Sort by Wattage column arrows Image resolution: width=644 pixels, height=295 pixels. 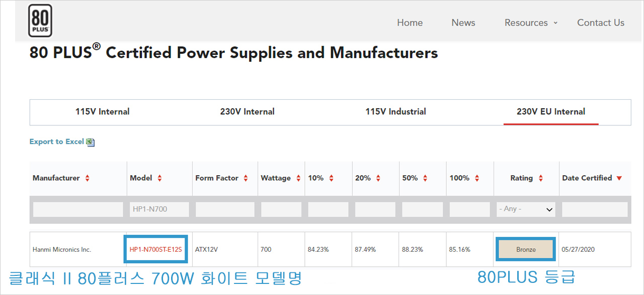point(298,178)
